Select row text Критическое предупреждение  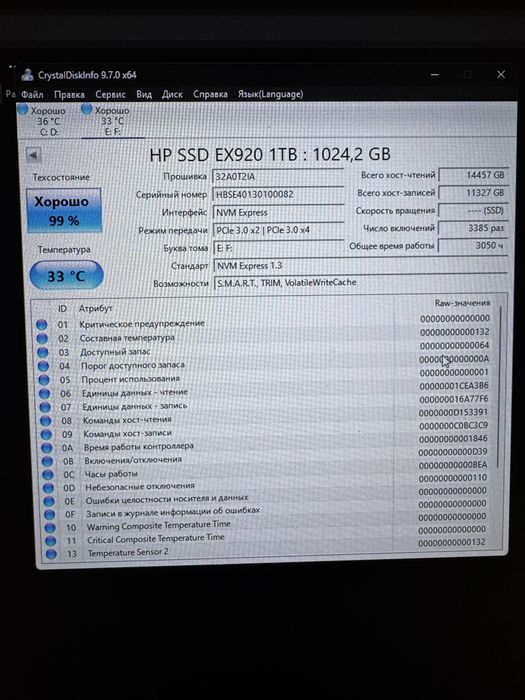pos(142,323)
